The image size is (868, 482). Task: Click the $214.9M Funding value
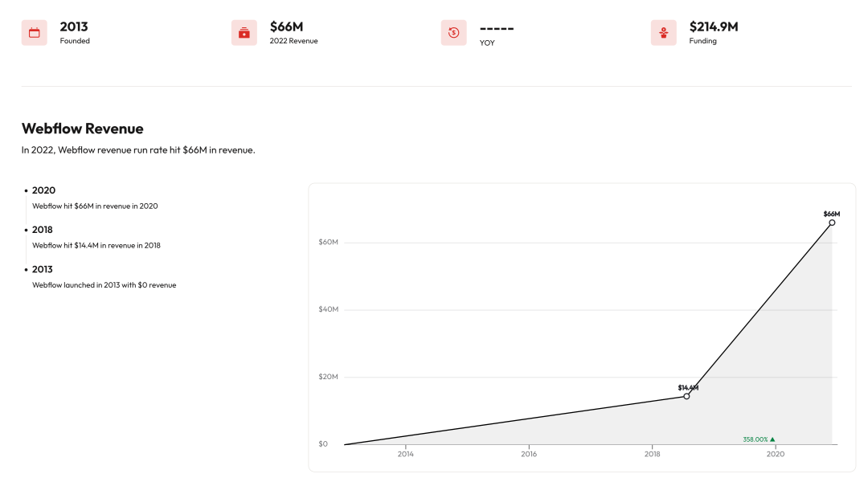point(714,27)
